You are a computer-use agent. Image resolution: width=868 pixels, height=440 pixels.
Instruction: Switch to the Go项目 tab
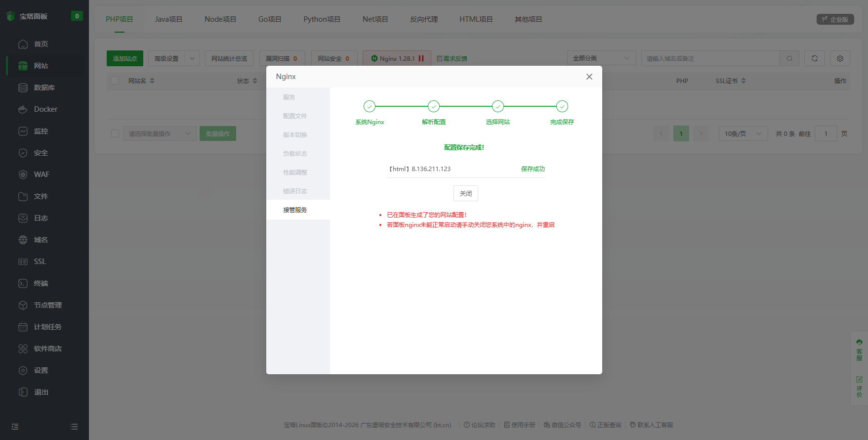(x=270, y=19)
